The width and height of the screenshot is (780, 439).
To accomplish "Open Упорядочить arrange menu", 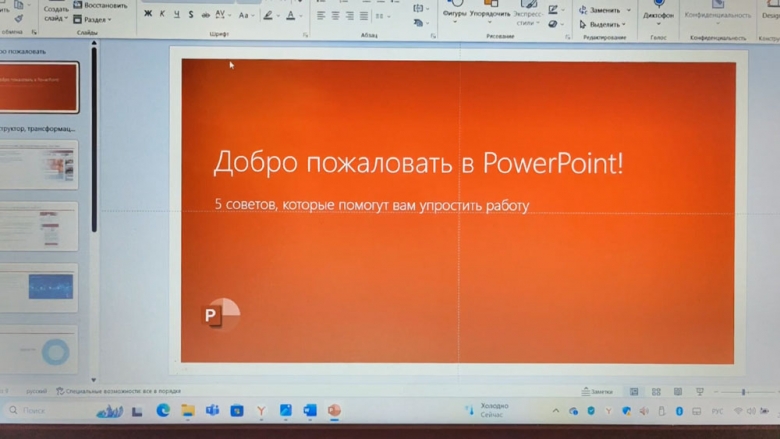I will pyautogui.click(x=490, y=13).
